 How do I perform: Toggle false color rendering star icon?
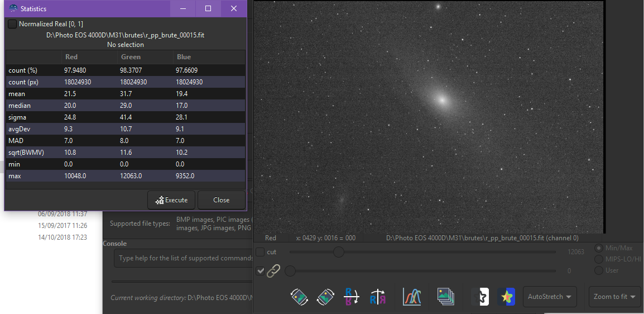(506, 296)
